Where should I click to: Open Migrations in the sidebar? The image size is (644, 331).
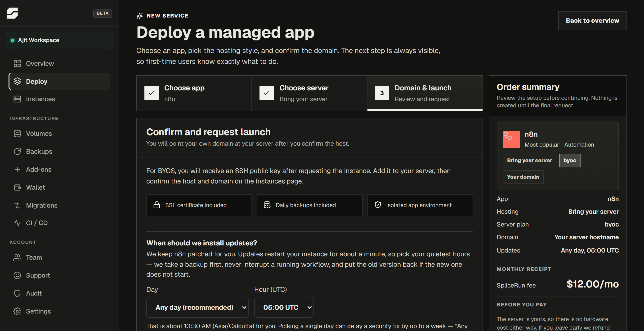[59, 205]
